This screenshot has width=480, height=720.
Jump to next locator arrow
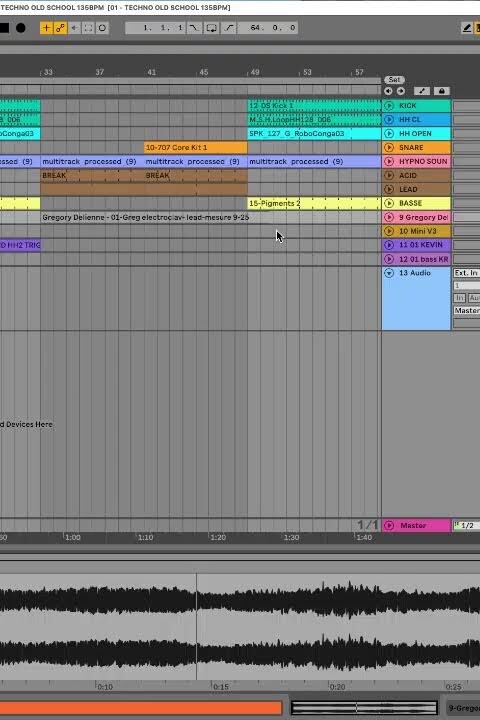click(401, 91)
